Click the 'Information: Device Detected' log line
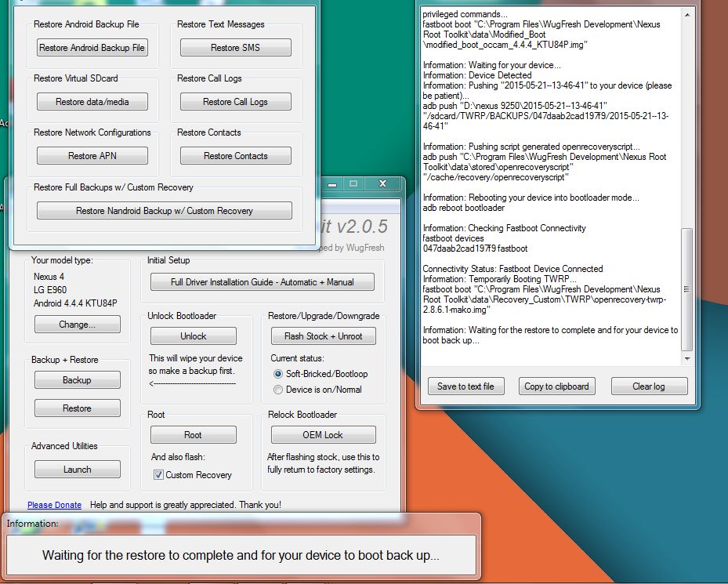Image resolution: width=728 pixels, height=584 pixels. tap(477, 75)
